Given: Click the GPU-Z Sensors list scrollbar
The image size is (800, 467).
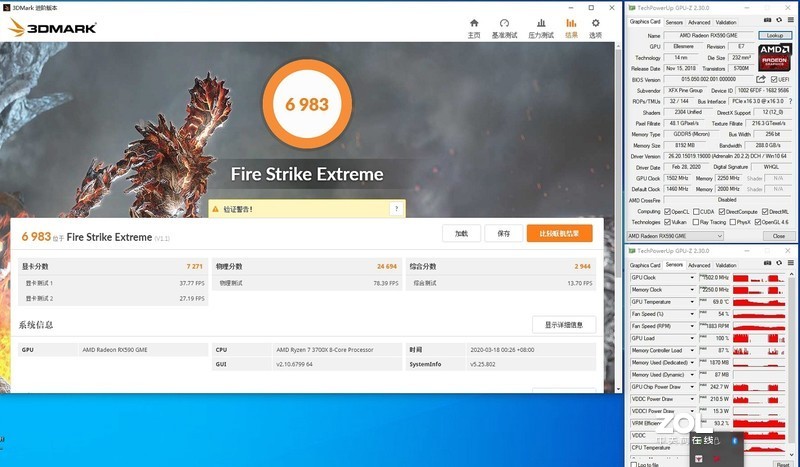Looking at the screenshot, I should [x=791, y=365].
